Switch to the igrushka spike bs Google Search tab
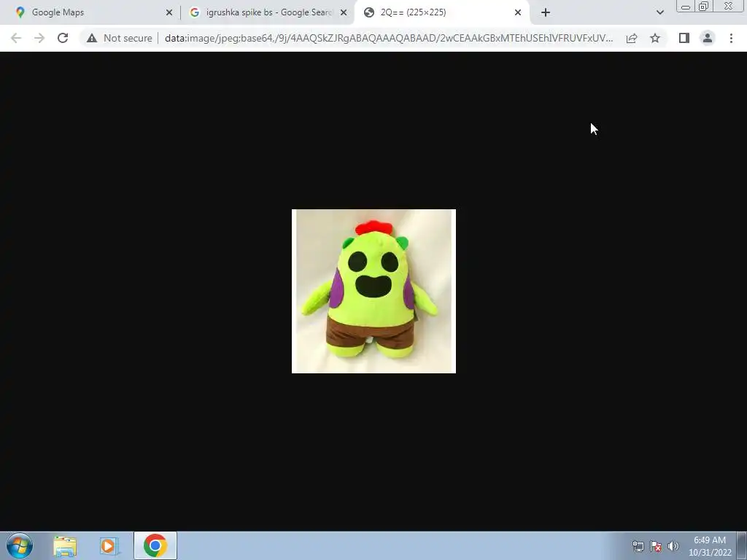 (267, 12)
